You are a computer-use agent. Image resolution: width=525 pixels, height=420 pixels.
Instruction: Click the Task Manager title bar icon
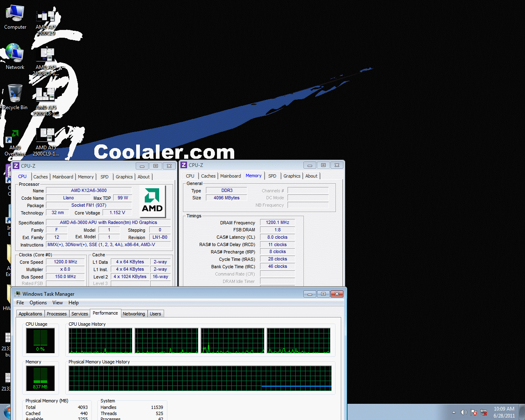18,294
